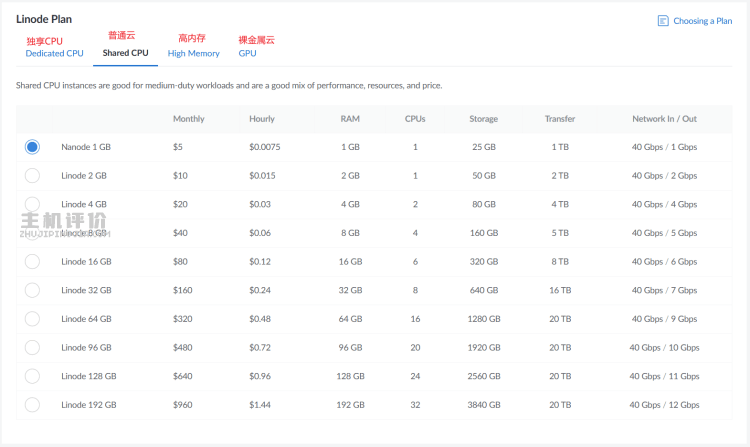Click the $80 monthly price

coord(180,262)
